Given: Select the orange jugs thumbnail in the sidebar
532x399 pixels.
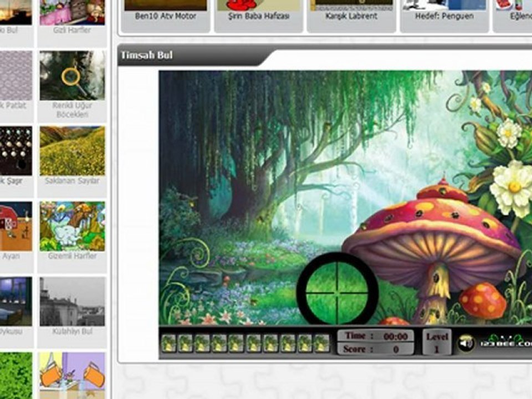Looking at the screenshot, I should (x=72, y=376).
